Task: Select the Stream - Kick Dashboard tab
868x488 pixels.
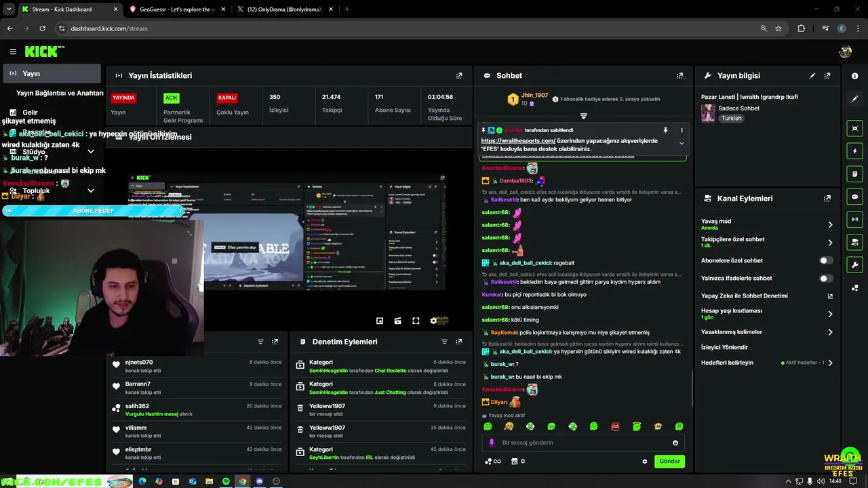Action: tap(69, 9)
